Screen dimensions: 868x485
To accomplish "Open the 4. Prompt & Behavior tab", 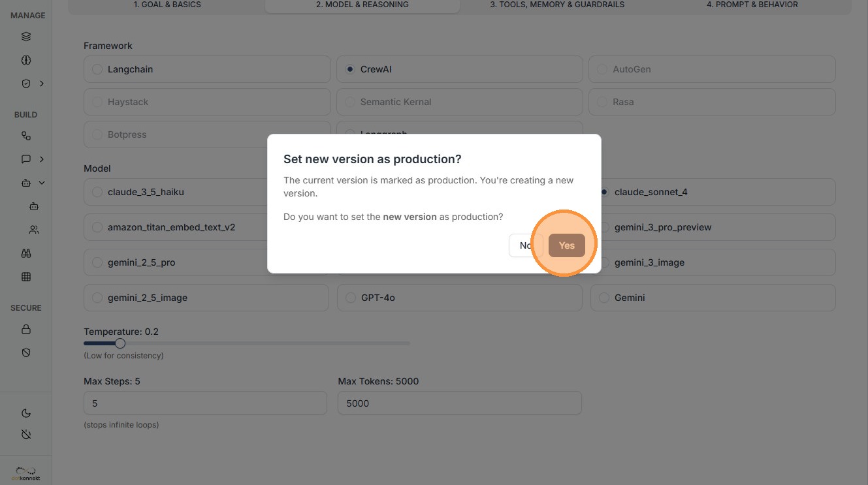I will (x=752, y=5).
